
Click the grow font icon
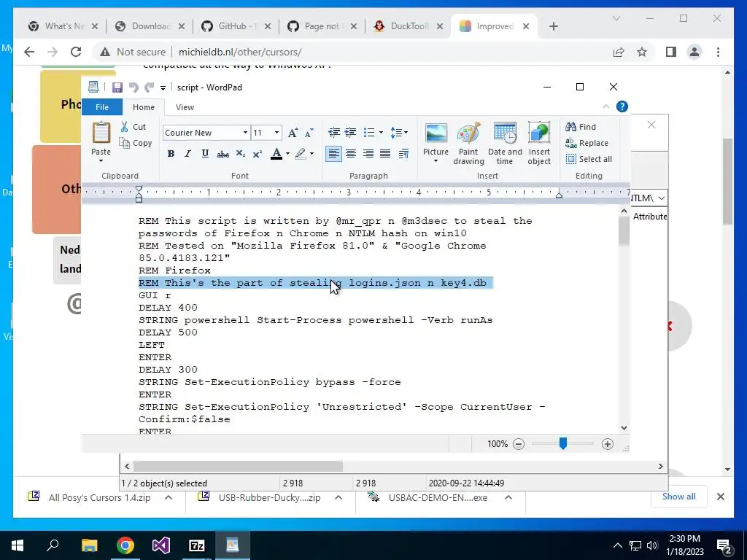pos(293,133)
